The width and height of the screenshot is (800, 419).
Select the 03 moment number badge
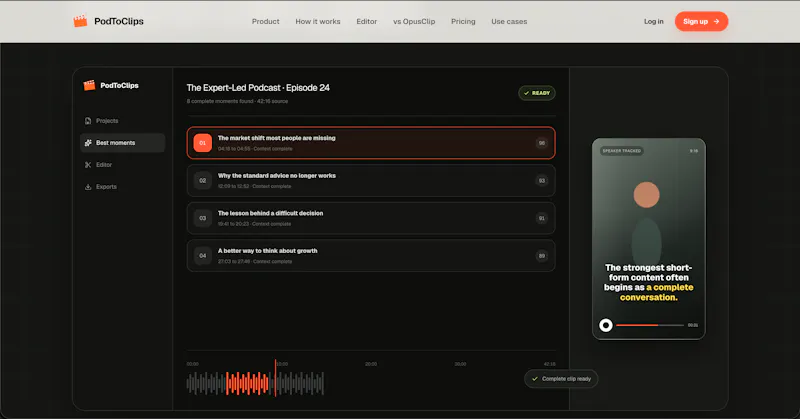[x=203, y=218]
